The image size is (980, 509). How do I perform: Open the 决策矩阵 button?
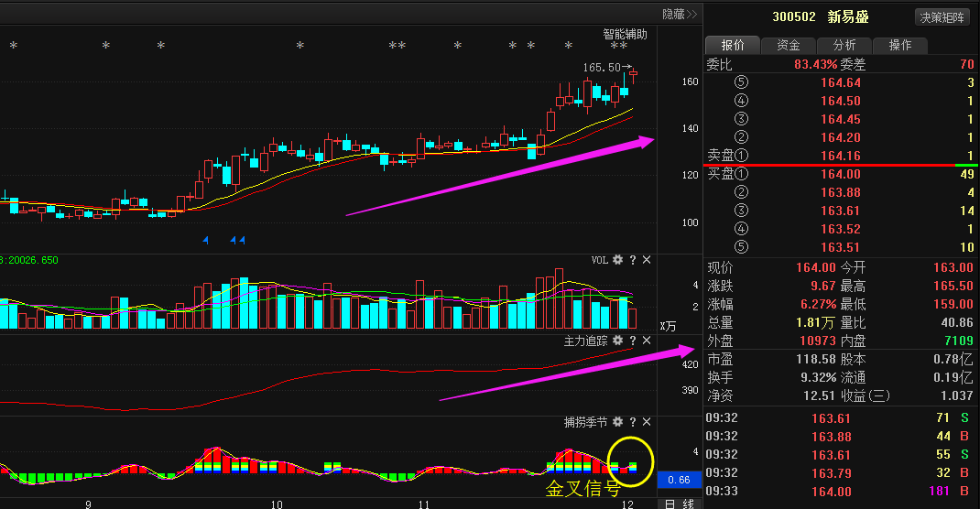click(x=942, y=16)
